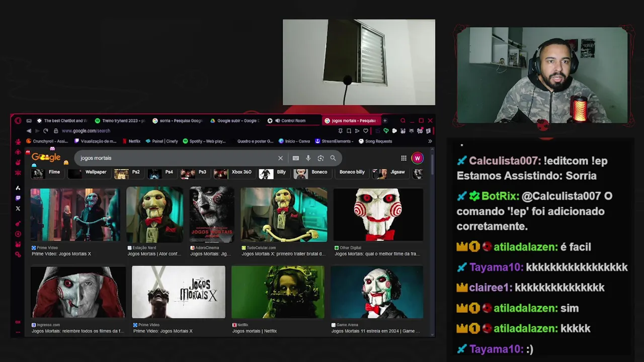Viewport: 644px width, 362px height.
Task: Open Game Arena Jogos Mortais 11 image
Action: pyautogui.click(x=377, y=292)
